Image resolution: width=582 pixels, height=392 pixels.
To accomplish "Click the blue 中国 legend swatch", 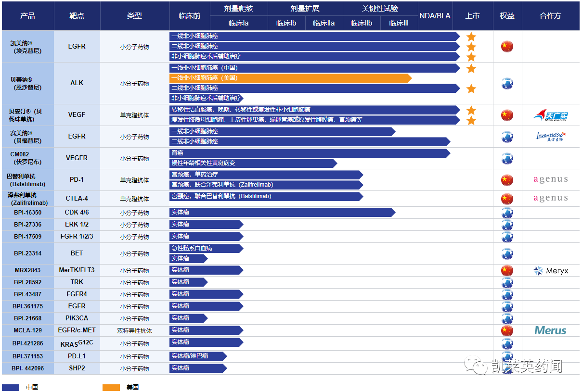I will [x=11, y=387].
